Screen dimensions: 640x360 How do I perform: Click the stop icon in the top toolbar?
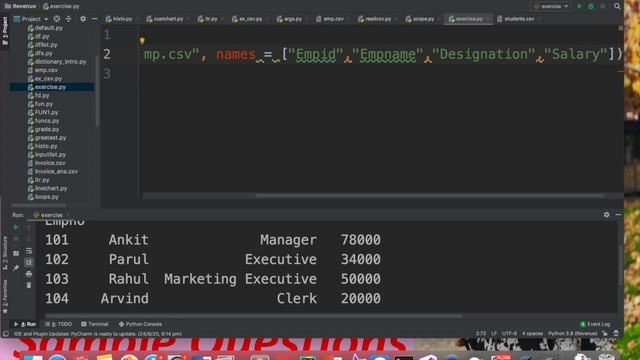point(602,7)
